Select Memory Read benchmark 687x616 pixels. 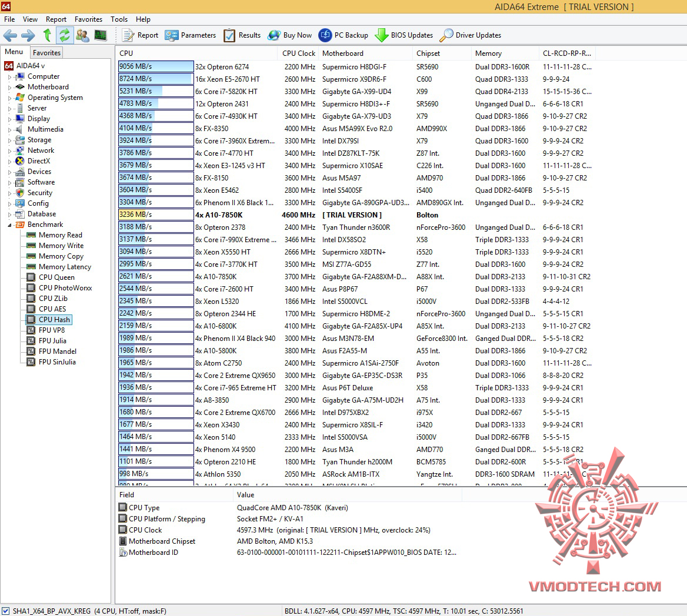(61, 235)
